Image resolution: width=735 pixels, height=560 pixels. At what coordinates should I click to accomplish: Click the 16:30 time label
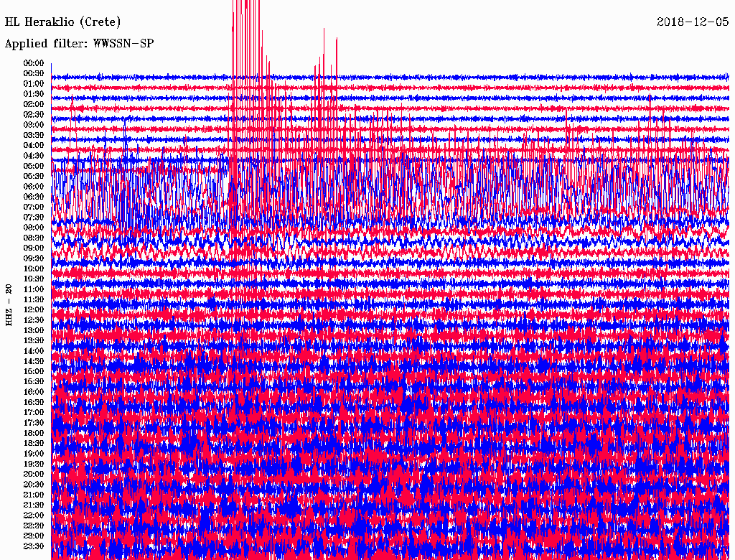[34, 403]
